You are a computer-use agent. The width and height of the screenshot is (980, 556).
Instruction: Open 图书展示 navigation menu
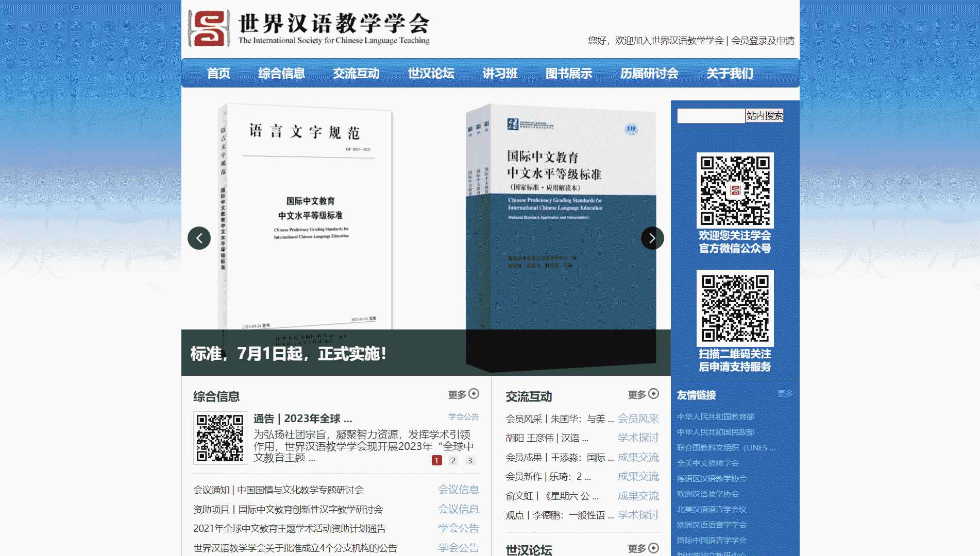point(569,74)
